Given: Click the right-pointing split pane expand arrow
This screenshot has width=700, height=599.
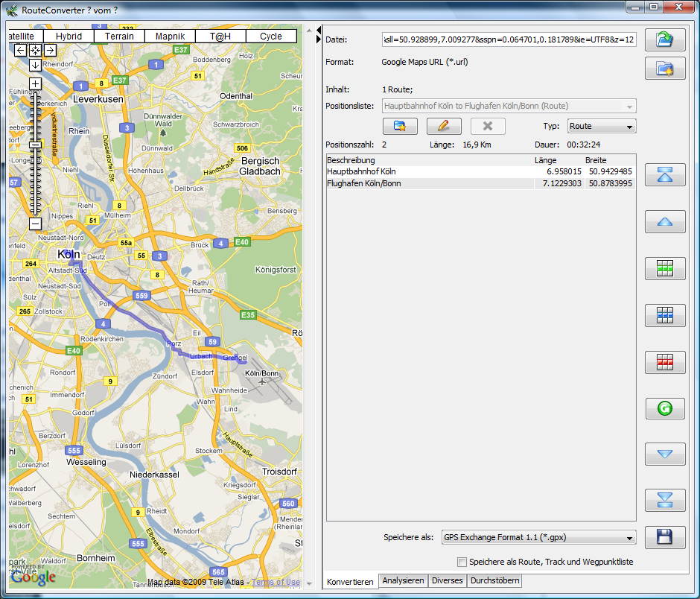Looking at the screenshot, I should coord(319,39).
